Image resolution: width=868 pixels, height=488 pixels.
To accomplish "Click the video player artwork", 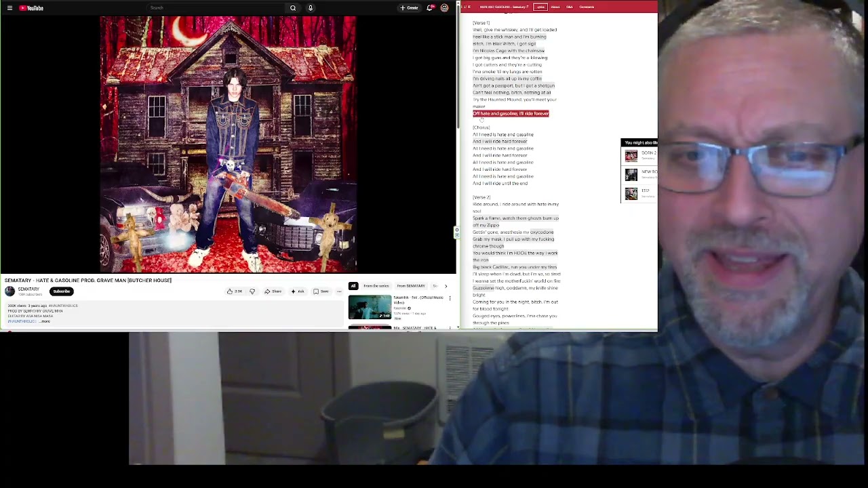I will (x=229, y=144).
